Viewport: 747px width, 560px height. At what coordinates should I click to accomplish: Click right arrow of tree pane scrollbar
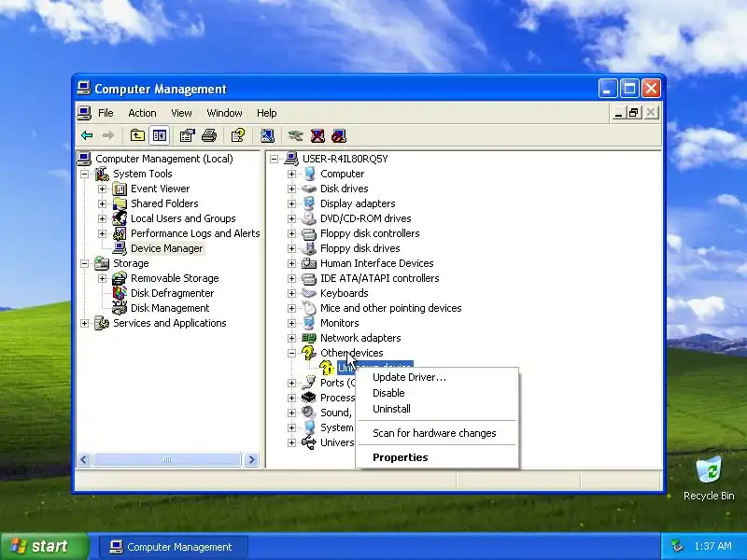(251, 459)
